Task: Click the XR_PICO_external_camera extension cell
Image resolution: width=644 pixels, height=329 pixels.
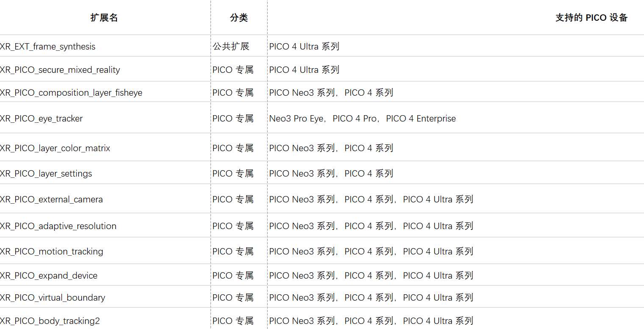Action: [52, 199]
